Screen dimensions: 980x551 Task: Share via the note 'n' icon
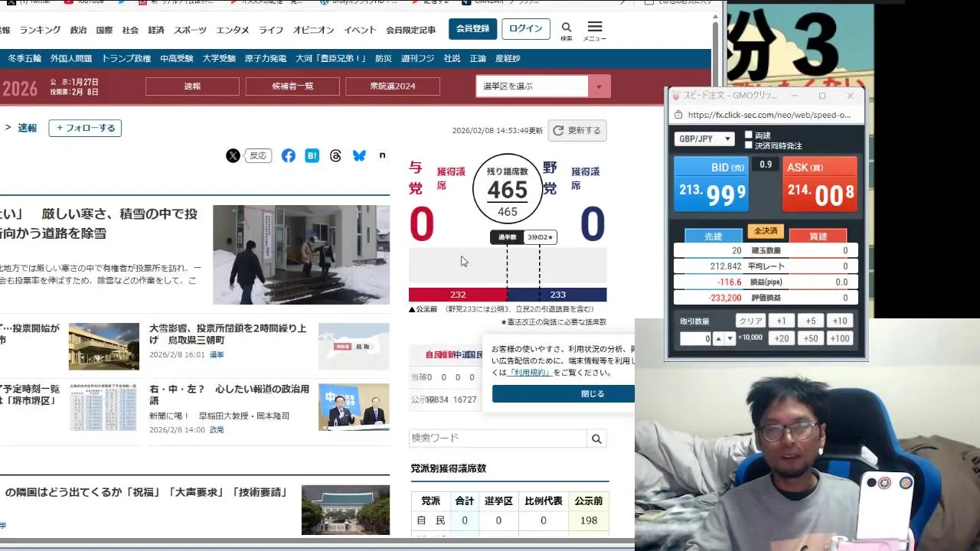pos(383,155)
